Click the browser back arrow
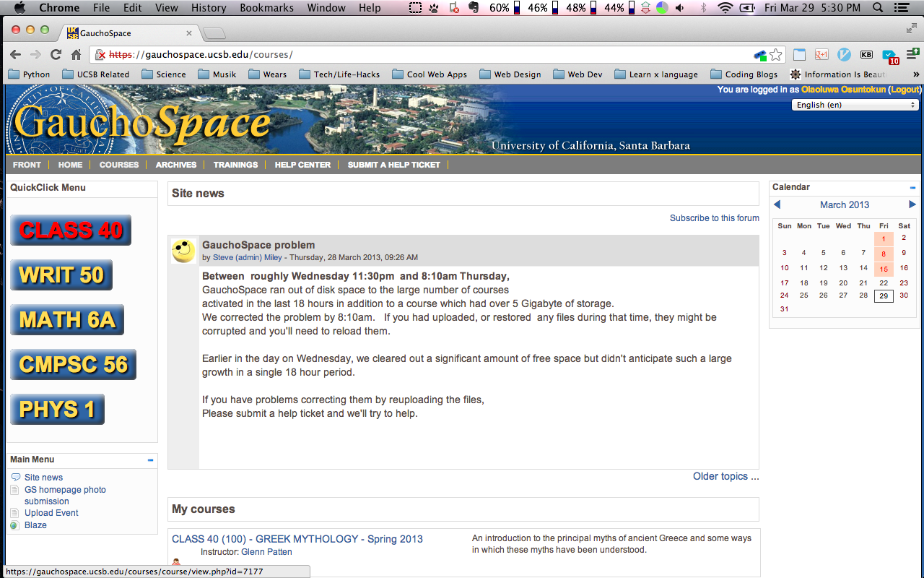 click(x=15, y=54)
